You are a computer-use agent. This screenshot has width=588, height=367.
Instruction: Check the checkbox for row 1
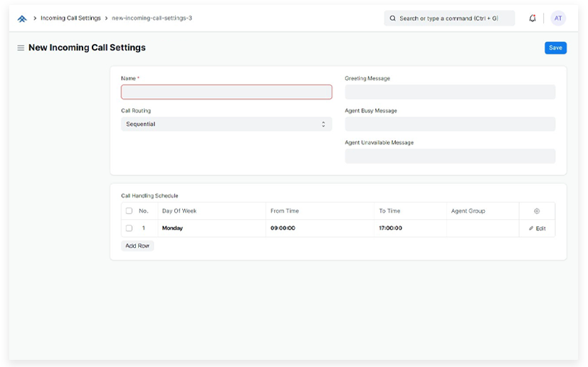(x=129, y=228)
